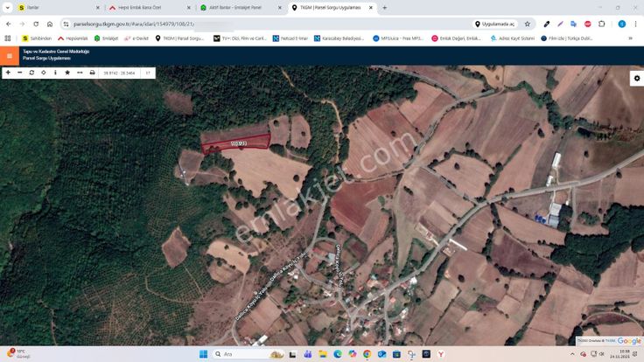Click the browser address bar
This screenshot has height=362, width=644.
(x=262, y=24)
